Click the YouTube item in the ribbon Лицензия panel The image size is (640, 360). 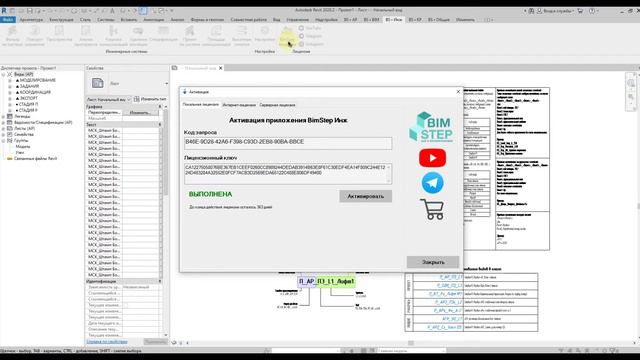[x=310, y=28]
